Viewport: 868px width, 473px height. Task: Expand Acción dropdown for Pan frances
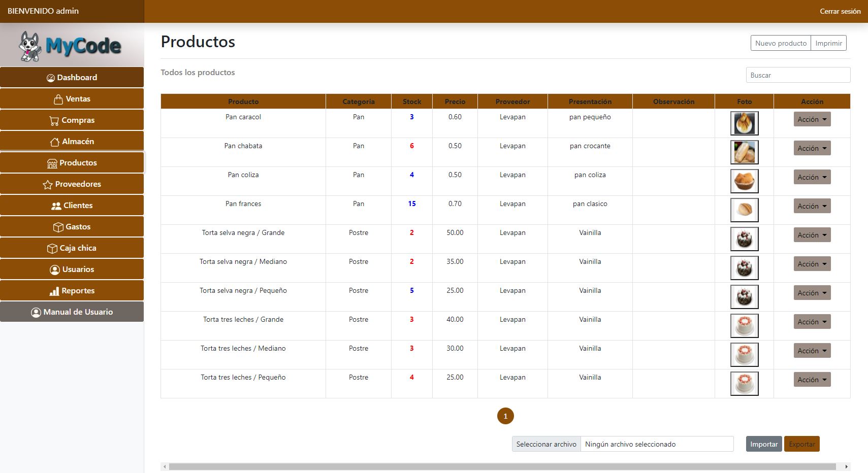click(x=812, y=206)
